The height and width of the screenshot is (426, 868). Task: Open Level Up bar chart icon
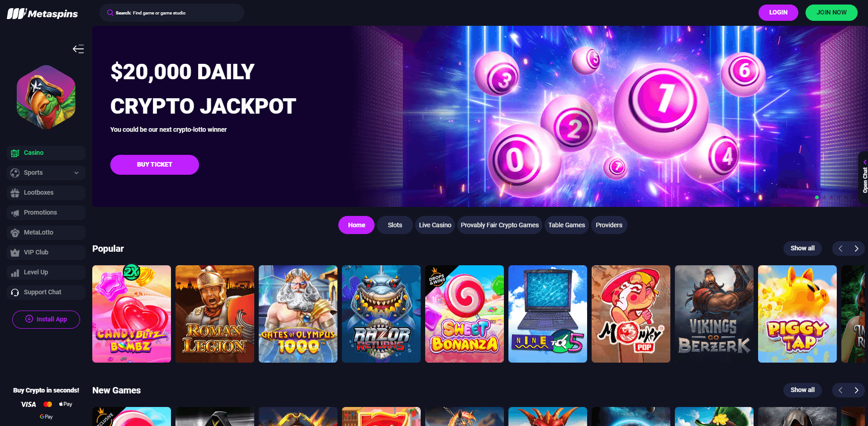click(x=15, y=273)
